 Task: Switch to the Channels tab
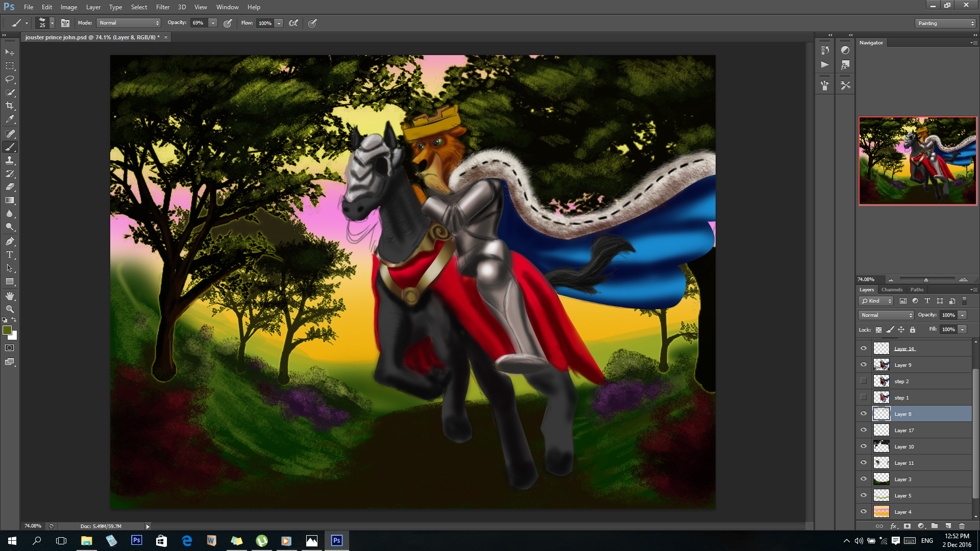coord(892,290)
